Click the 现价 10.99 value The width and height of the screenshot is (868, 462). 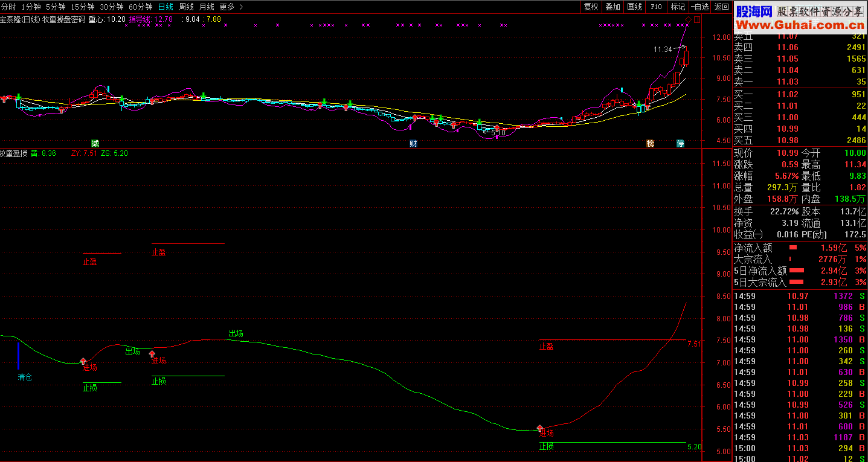pyautogui.click(x=787, y=153)
